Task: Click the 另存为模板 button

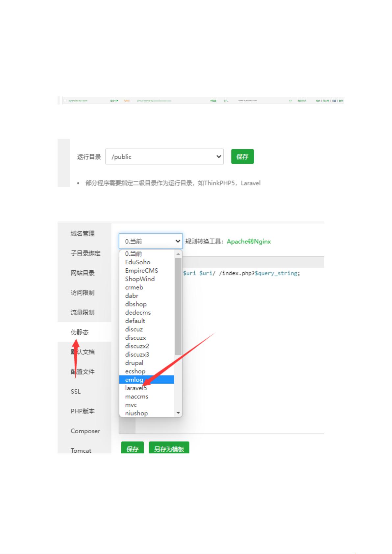Action: [169, 447]
